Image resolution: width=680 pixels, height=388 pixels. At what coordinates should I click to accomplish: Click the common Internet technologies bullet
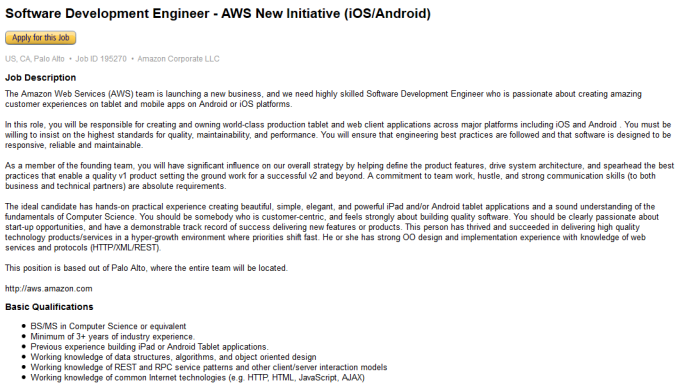[197, 378]
